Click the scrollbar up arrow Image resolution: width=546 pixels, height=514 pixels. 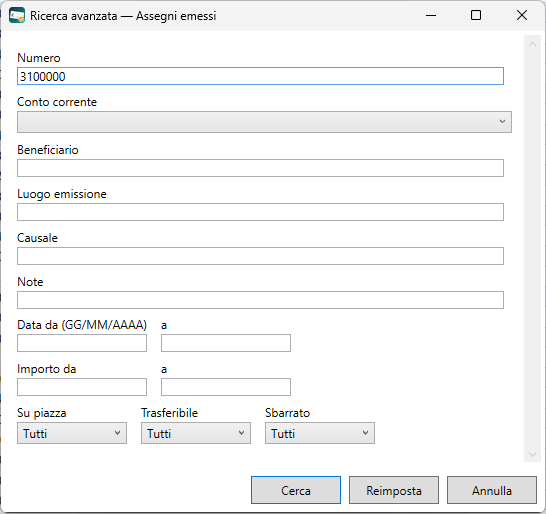click(x=532, y=44)
